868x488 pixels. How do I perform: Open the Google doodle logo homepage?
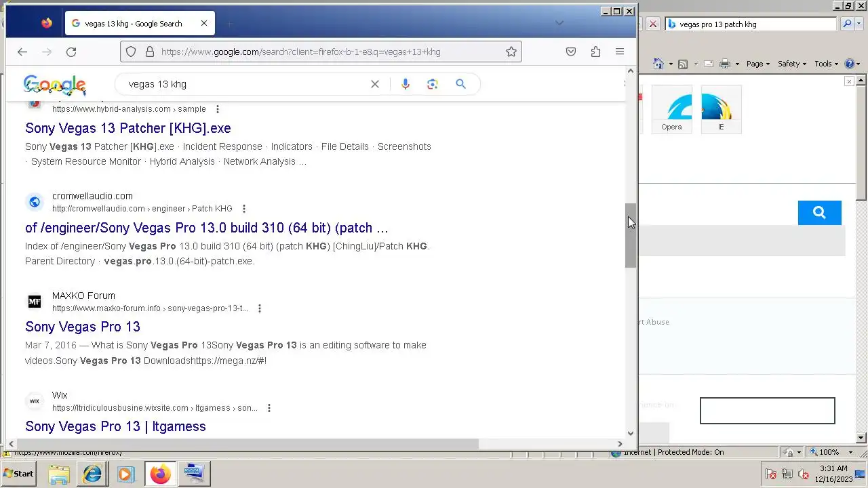55,84
